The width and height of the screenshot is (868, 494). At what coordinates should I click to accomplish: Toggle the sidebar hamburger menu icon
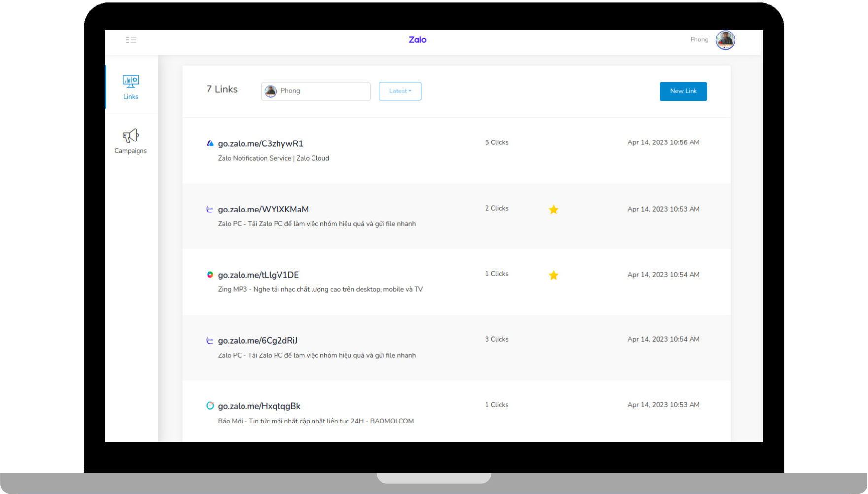pos(131,40)
